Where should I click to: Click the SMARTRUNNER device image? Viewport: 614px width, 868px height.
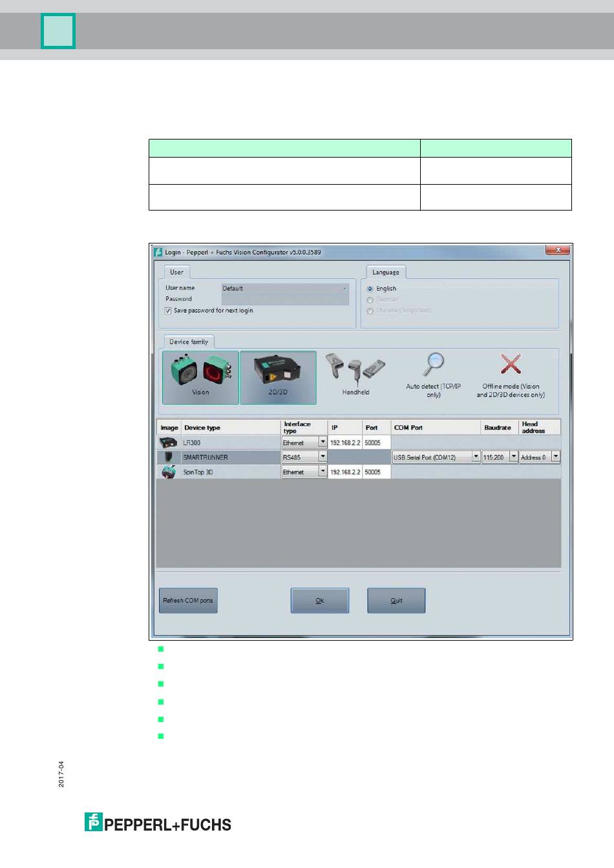click(x=169, y=457)
